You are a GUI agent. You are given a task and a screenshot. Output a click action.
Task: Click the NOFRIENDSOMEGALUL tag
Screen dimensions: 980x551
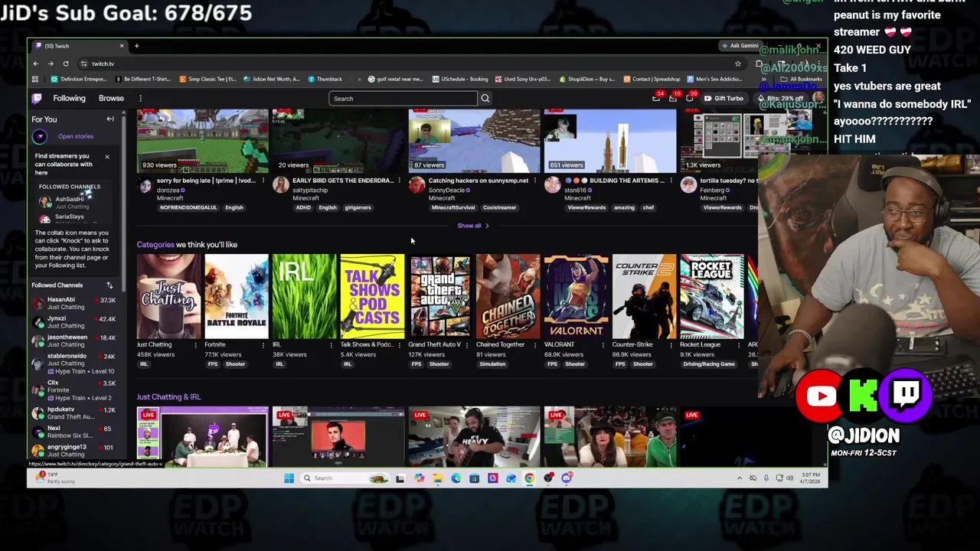[188, 207]
